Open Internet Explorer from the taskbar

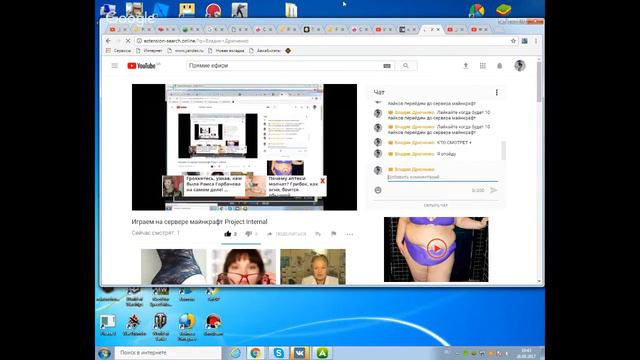click(x=236, y=353)
